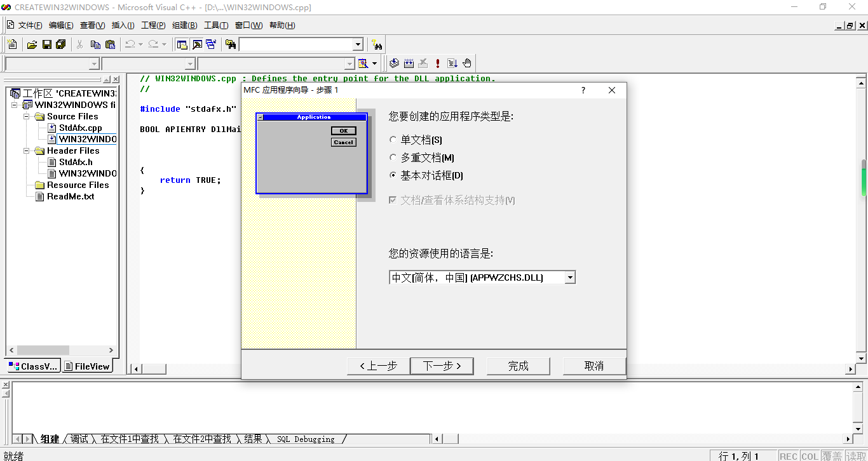Toggle the Workspace window icon
The width and height of the screenshot is (868, 461).
click(x=182, y=44)
